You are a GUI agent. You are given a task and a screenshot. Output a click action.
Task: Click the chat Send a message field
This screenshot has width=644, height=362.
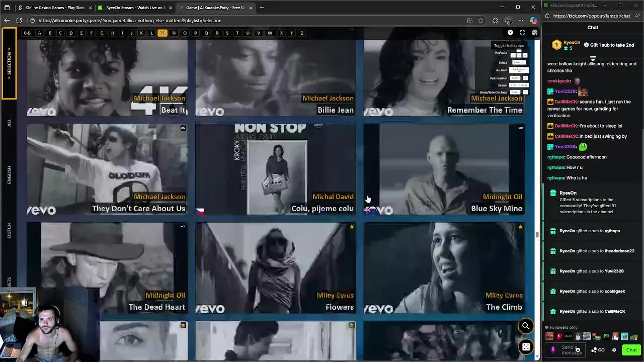point(566,350)
